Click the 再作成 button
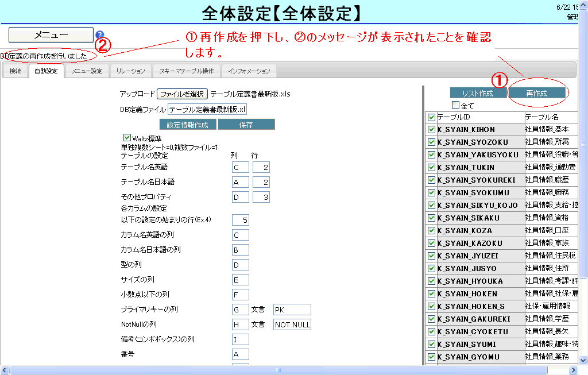The width and height of the screenshot is (588, 375). click(536, 93)
